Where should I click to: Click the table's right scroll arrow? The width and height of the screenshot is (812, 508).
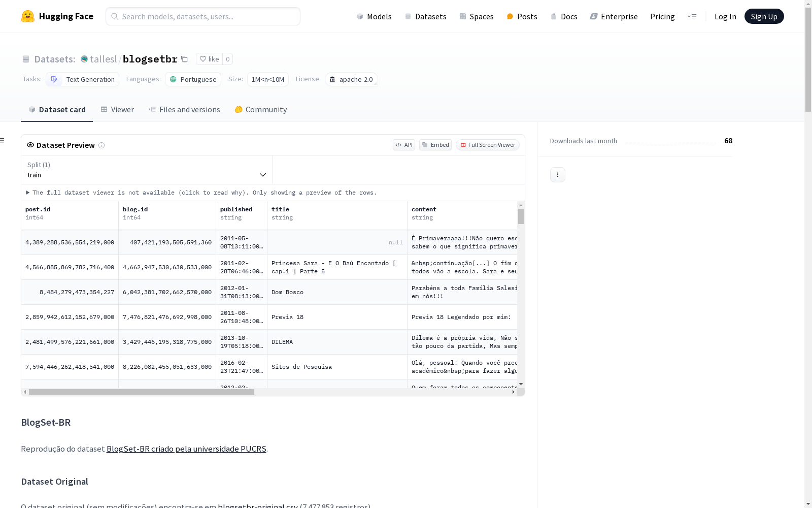[514, 392]
